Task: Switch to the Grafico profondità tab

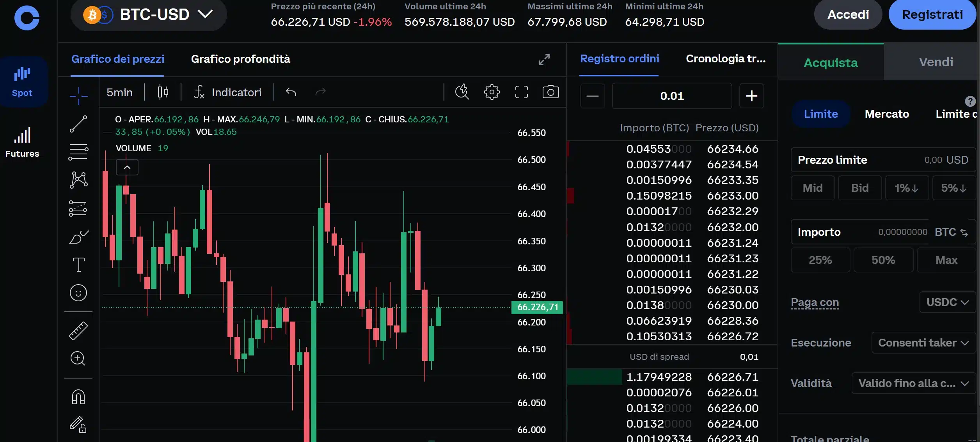Action: click(240, 59)
